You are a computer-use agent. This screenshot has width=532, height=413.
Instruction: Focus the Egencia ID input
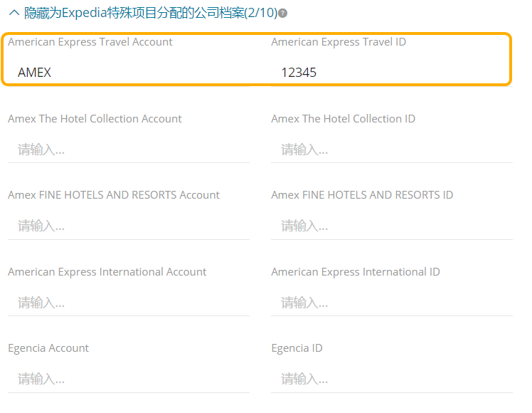coord(392,379)
